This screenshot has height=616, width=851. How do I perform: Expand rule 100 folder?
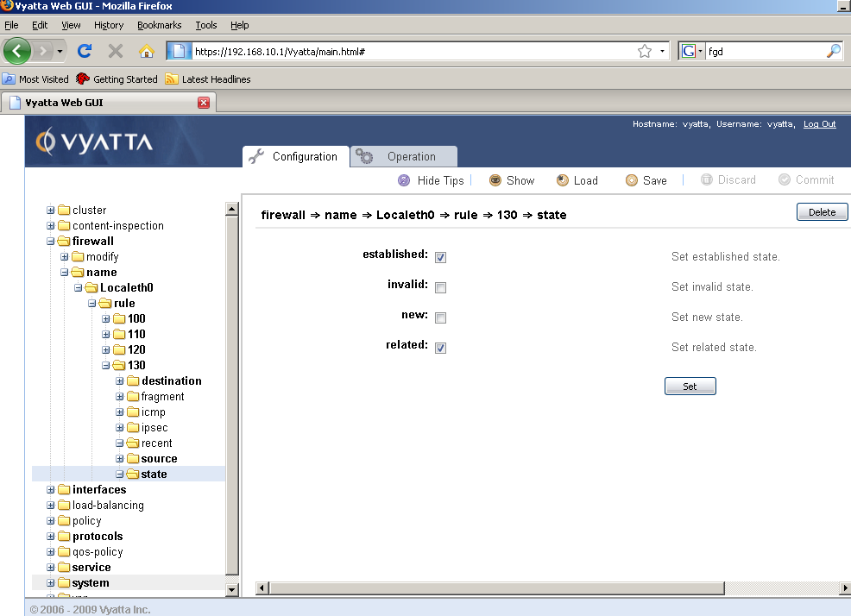pos(106,319)
